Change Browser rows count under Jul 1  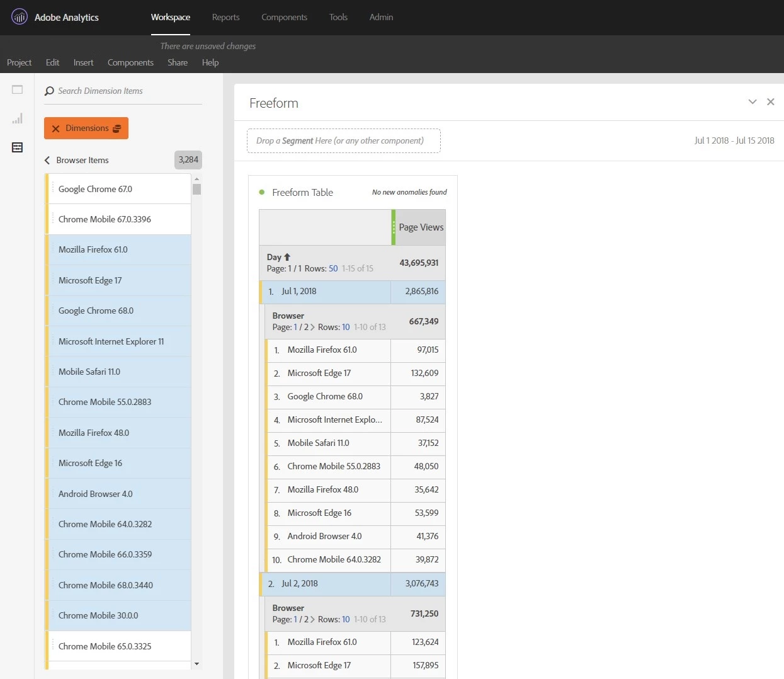pos(346,327)
